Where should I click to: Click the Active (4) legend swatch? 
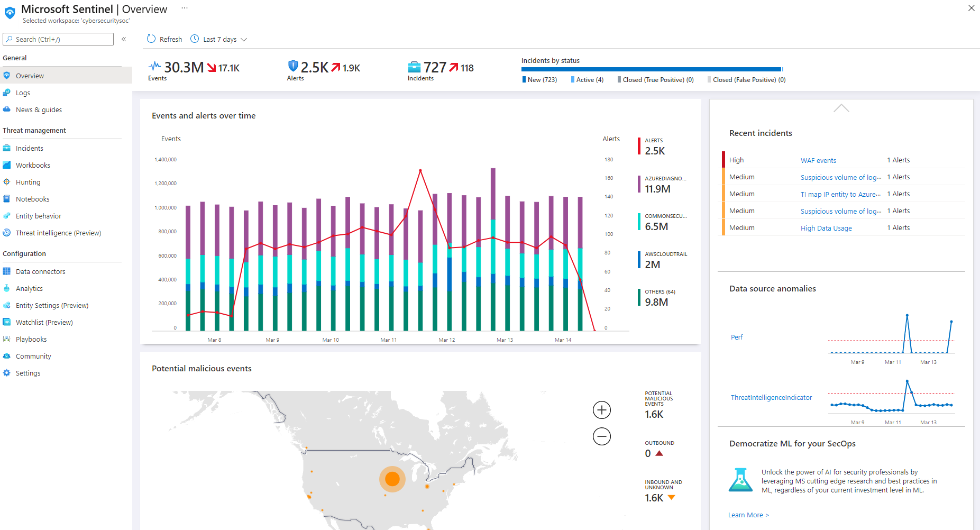[x=573, y=80]
